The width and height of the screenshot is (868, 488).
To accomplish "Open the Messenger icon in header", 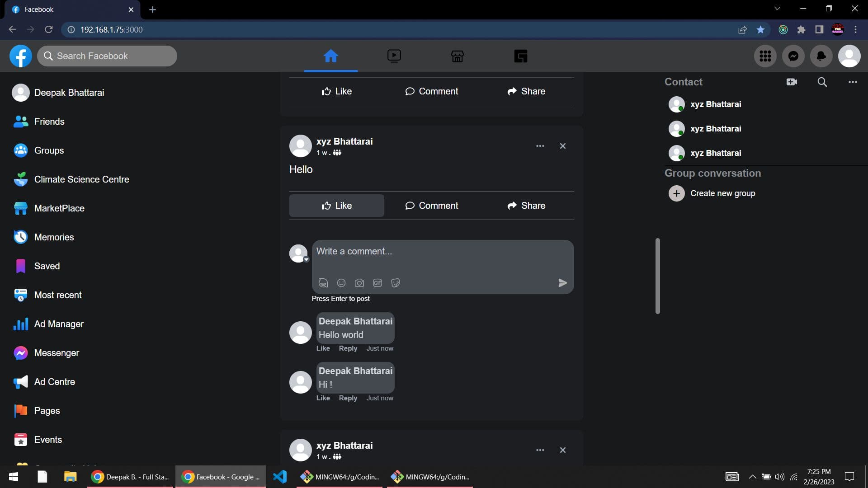I will (793, 56).
